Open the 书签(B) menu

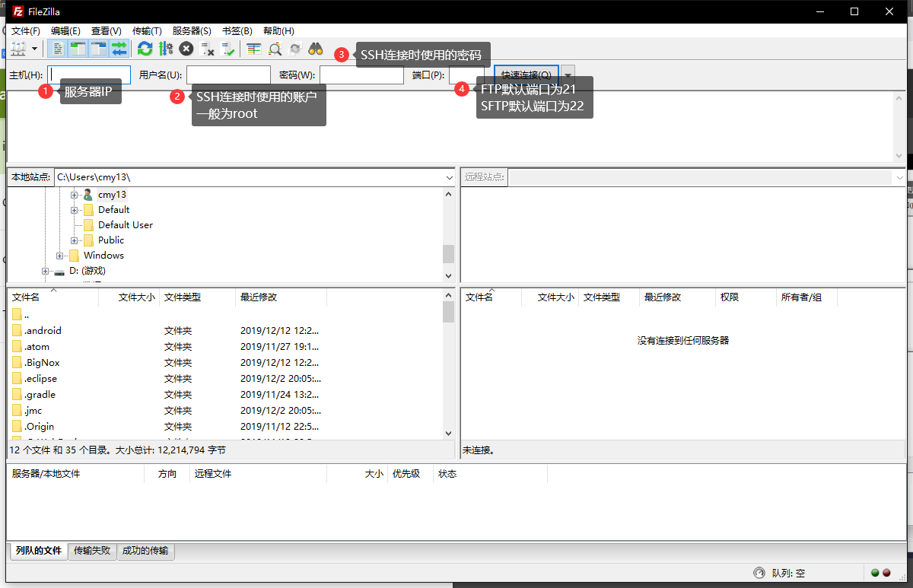pos(237,30)
